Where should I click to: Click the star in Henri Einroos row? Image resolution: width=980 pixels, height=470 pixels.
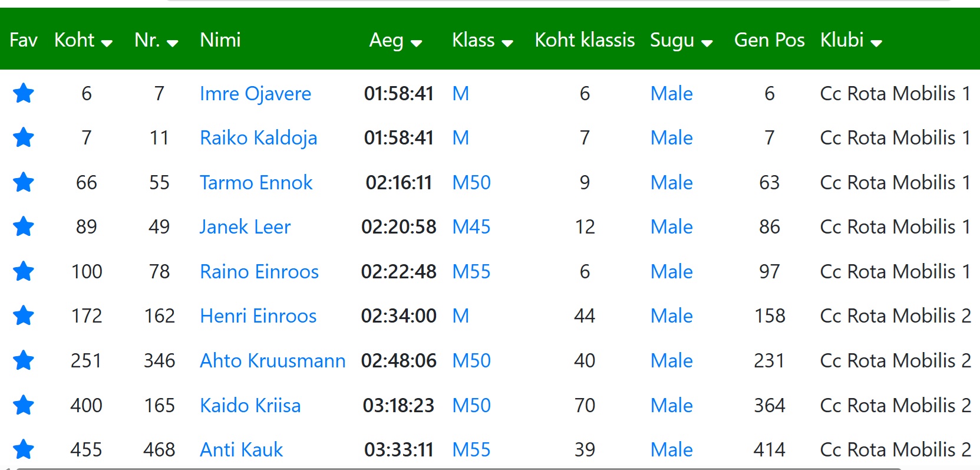coord(24,315)
